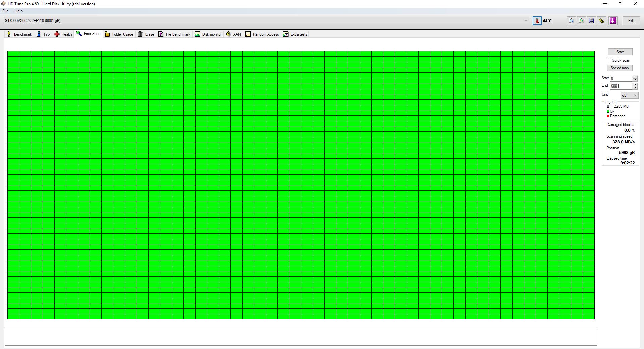This screenshot has height=349, width=644.
Task: Switch to the File Benchmark tab
Action: pos(174,34)
